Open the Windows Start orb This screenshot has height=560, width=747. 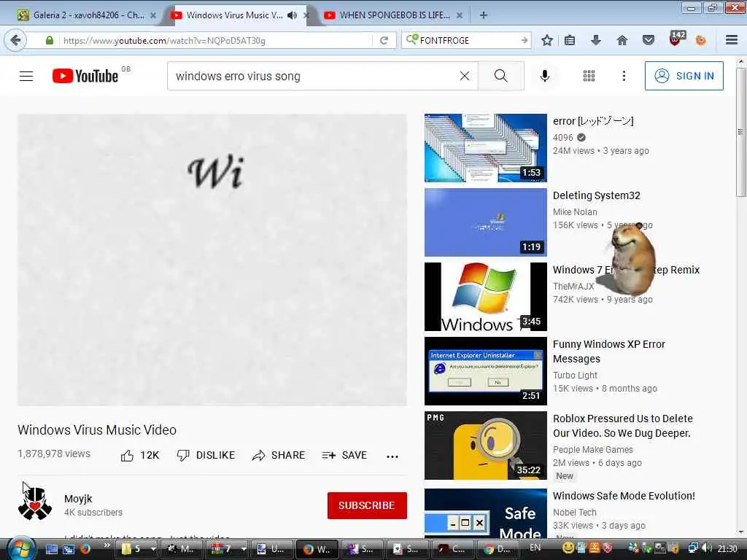pyautogui.click(x=20, y=548)
